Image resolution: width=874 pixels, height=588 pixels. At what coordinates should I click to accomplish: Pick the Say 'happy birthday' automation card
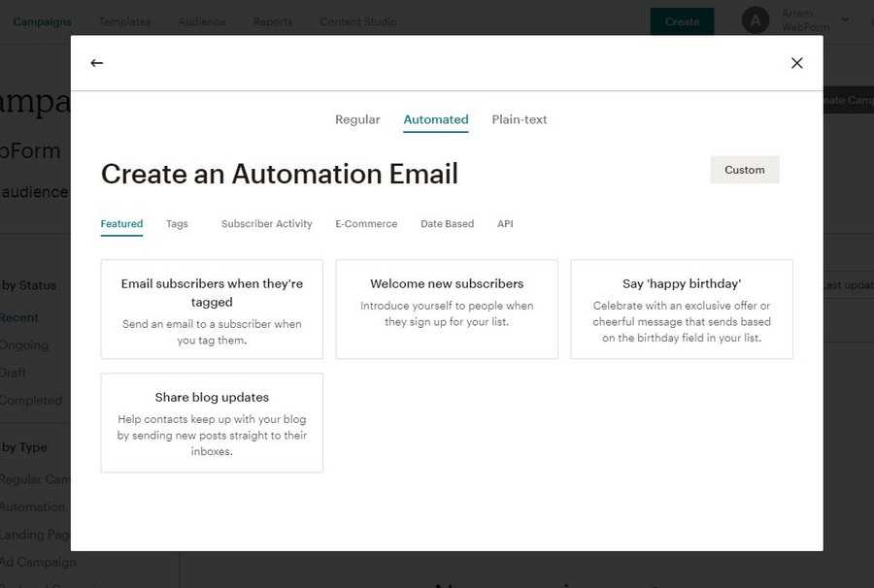coord(682,310)
